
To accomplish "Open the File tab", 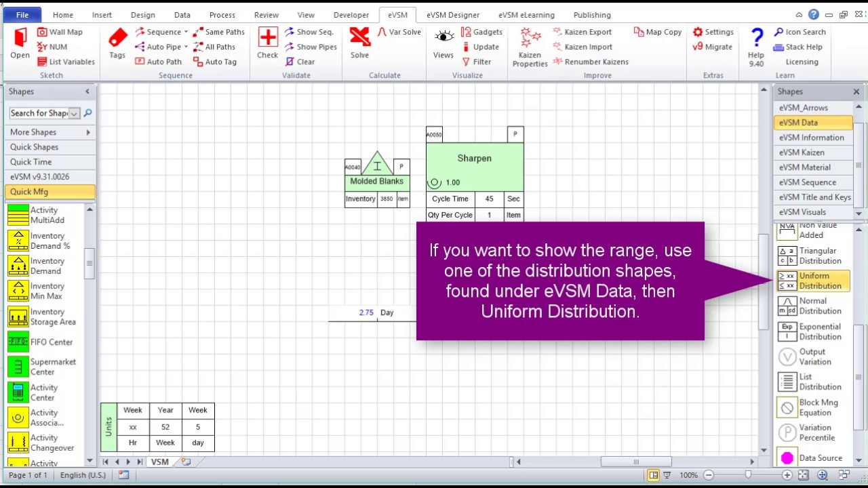I will click(22, 15).
